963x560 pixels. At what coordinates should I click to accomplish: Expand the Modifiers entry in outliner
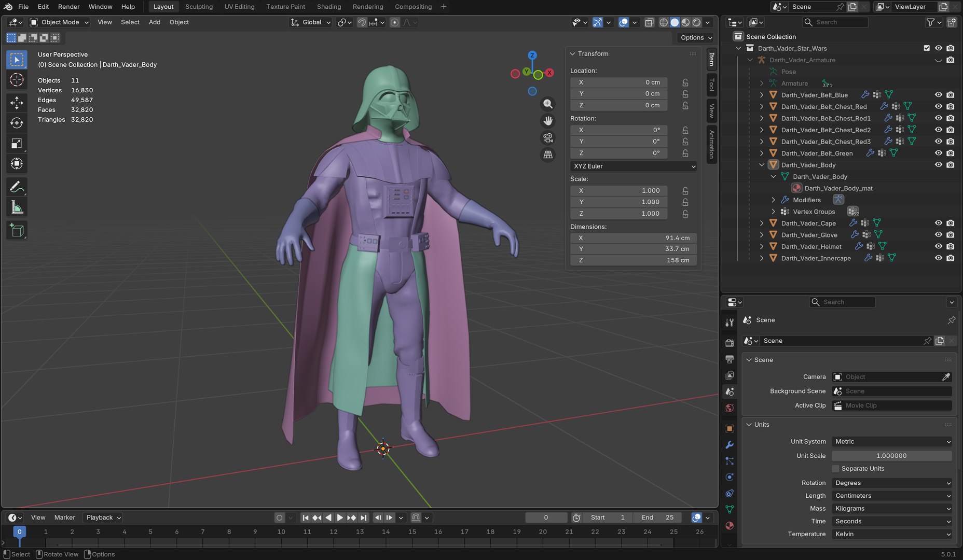click(x=773, y=200)
